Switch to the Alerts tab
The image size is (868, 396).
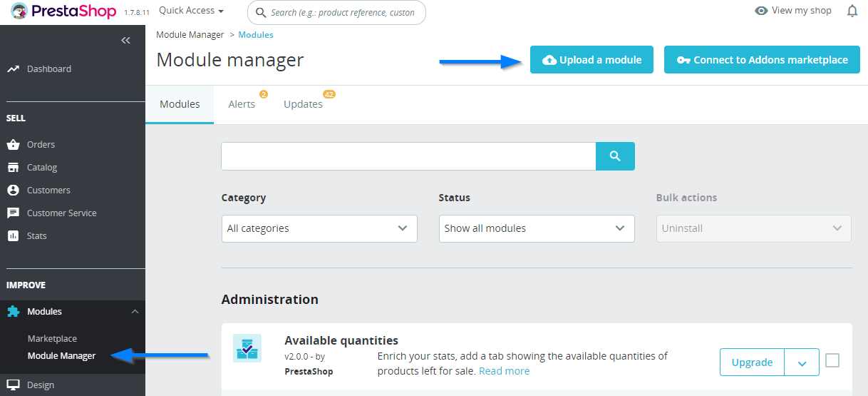point(242,104)
